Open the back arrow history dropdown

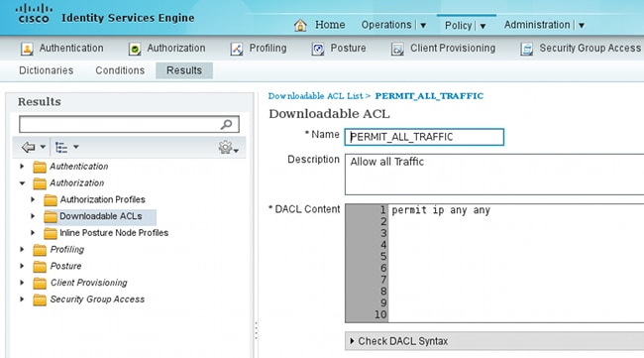pyautogui.click(x=43, y=147)
